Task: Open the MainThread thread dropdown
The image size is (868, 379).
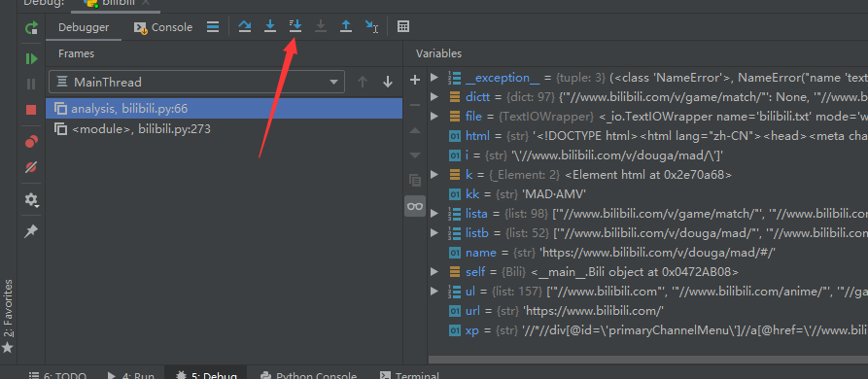Action: pos(196,82)
